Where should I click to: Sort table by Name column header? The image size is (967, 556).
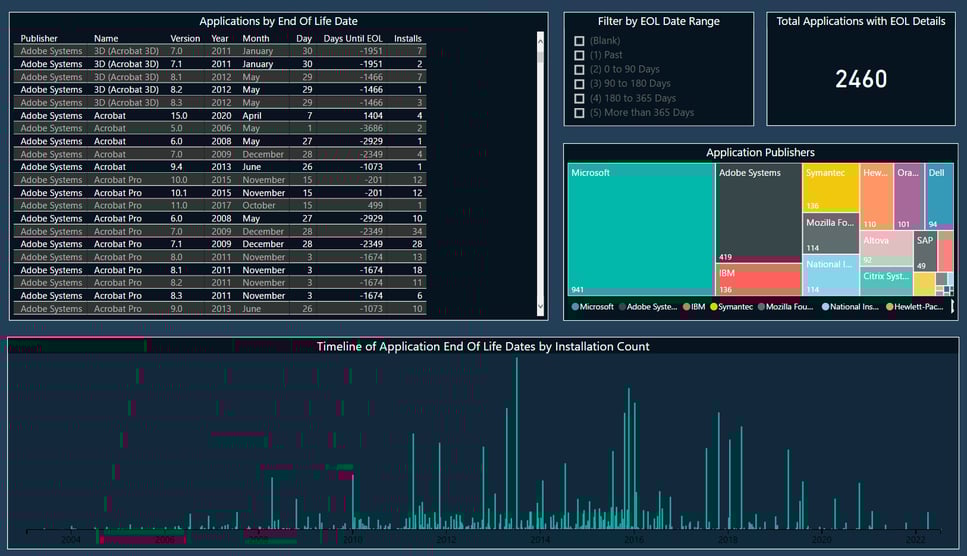coord(106,38)
